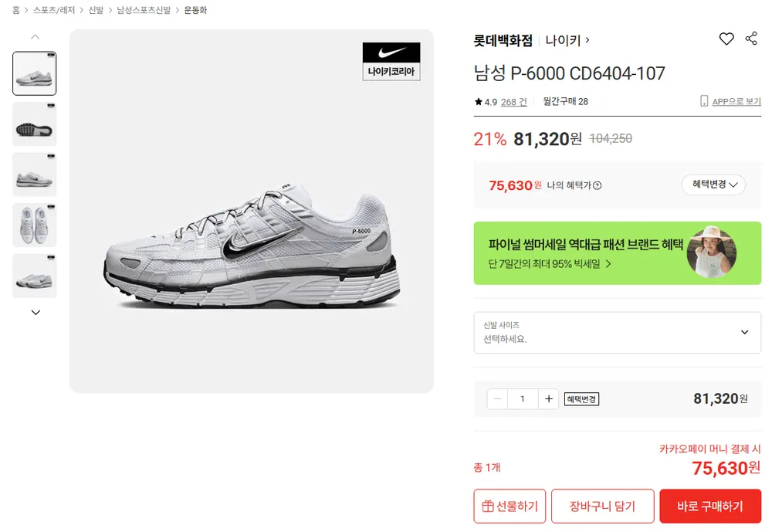Click the APP으로 보기 link

click(730, 101)
